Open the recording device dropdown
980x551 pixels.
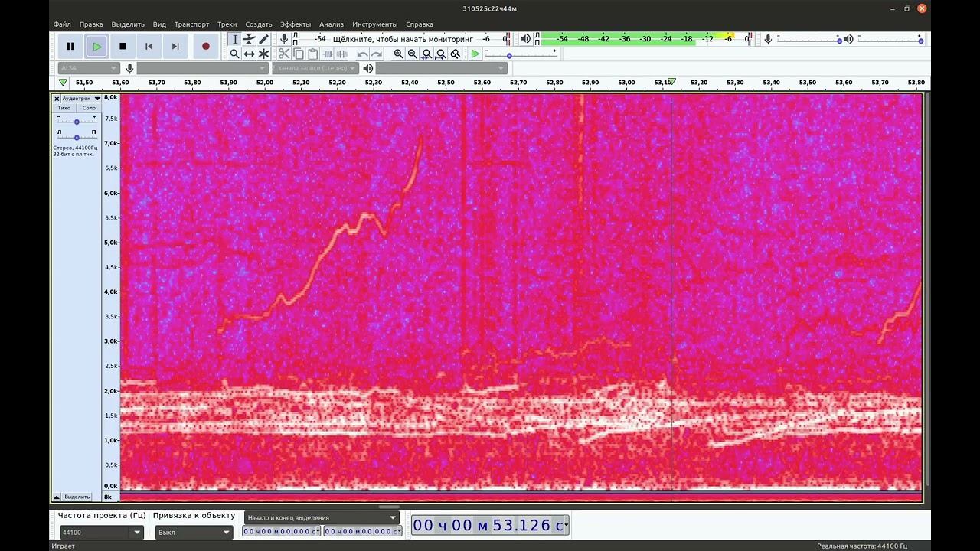pos(202,68)
